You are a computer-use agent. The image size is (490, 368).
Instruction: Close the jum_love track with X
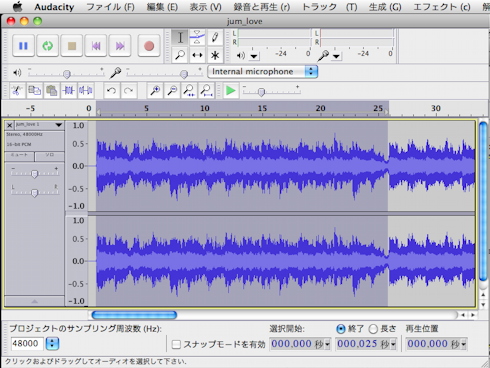pyautogui.click(x=10, y=125)
